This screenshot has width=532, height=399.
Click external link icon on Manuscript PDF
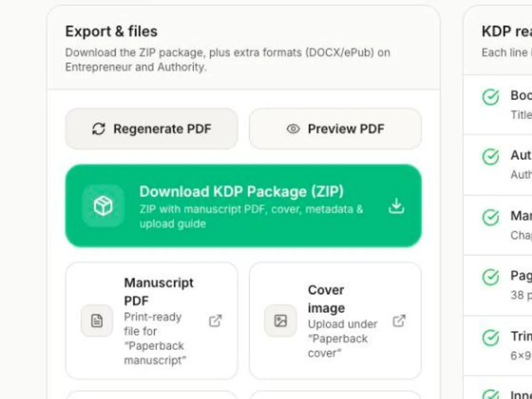click(215, 321)
